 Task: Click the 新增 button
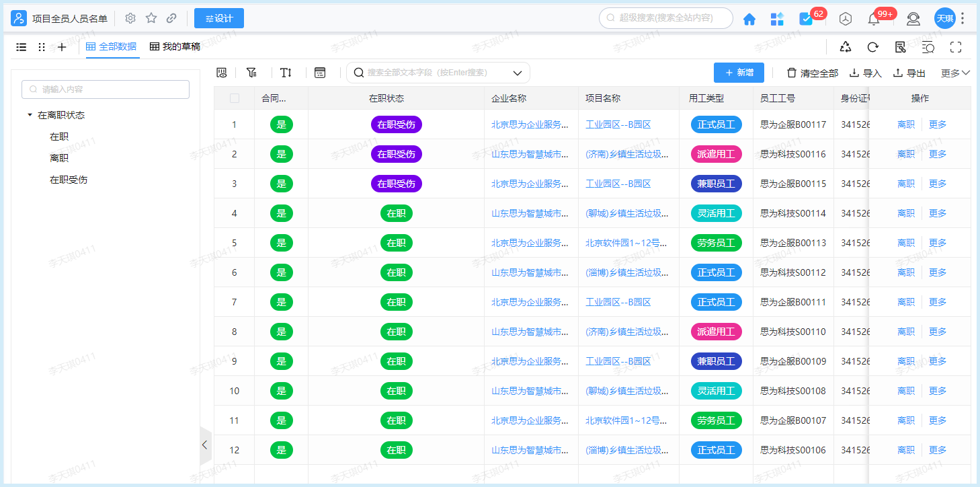739,72
